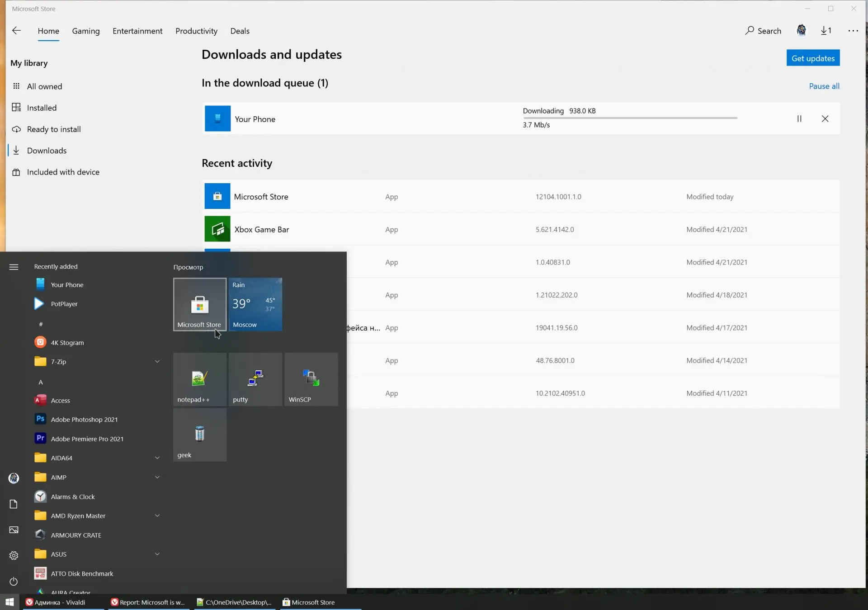Switch to the Productivity tab
Screen dimensions: 868x610
point(196,31)
